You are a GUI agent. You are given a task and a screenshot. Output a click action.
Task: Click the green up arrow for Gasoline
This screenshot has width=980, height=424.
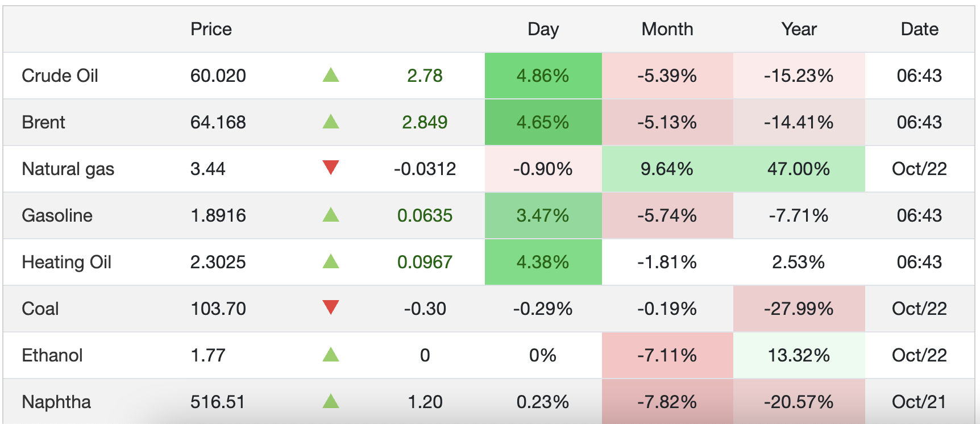point(331,215)
